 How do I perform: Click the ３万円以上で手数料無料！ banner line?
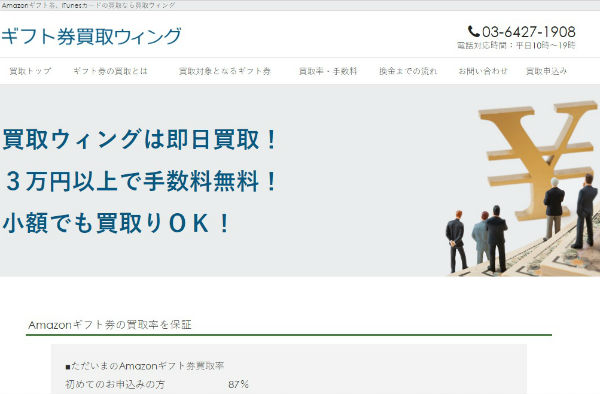pyautogui.click(x=140, y=181)
